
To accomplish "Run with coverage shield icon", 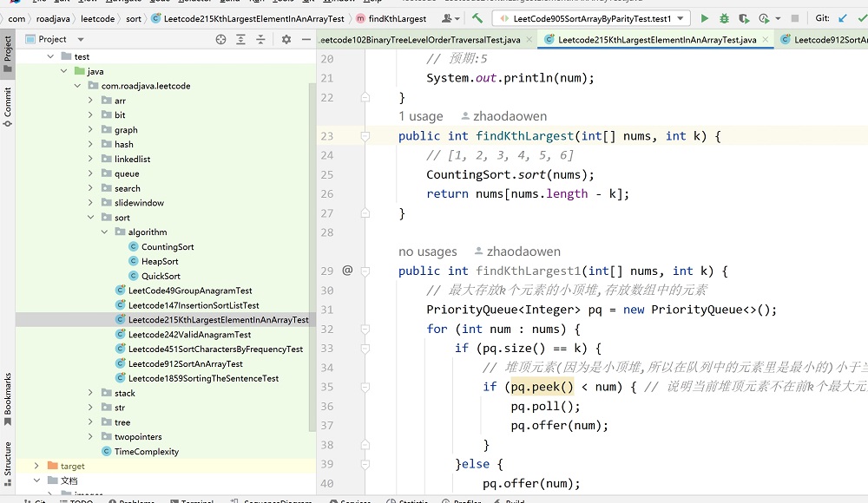I will point(744,18).
